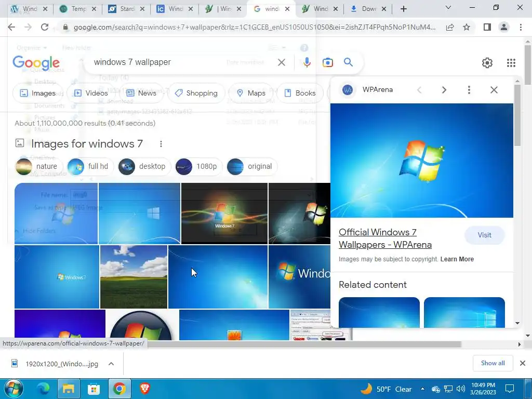Open the notification center icon
This screenshot has width=532, height=399.
[510, 389]
